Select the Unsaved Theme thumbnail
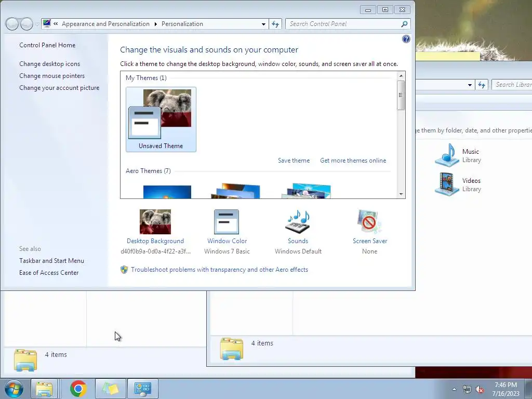 coord(161,119)
